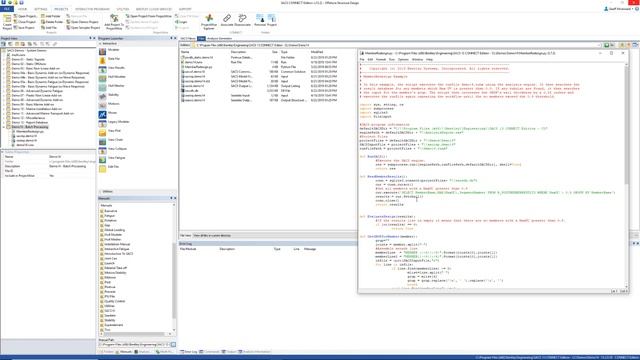Image resolution: width=640 pixels, height=360 pixels.
Task: Open the Sign-in user account menu
Action: pyautogui.click(x=619, y=9)
